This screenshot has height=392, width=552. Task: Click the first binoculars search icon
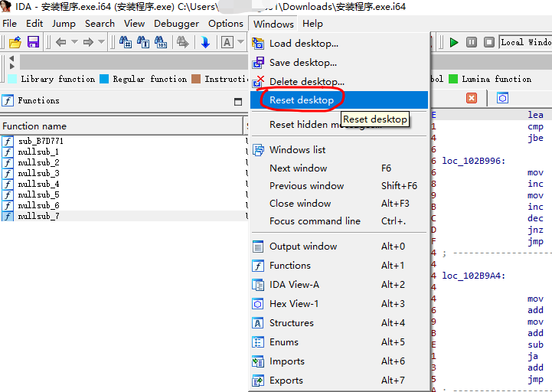126,42
